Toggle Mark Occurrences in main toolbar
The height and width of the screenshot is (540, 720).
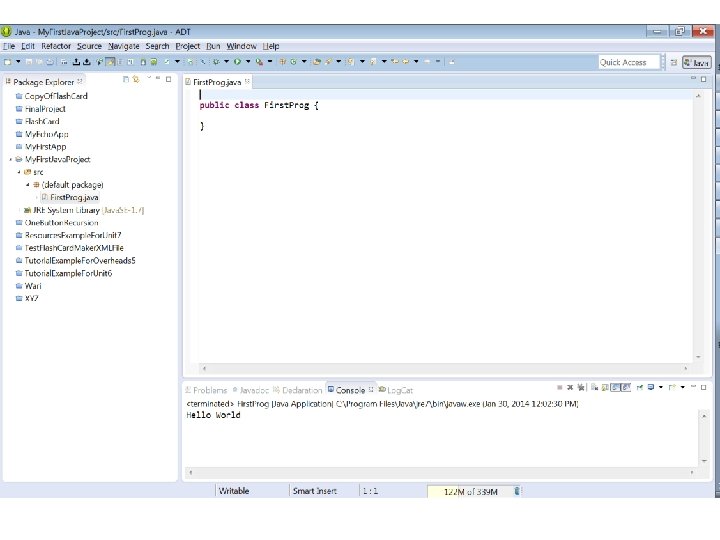coord(110,62)
